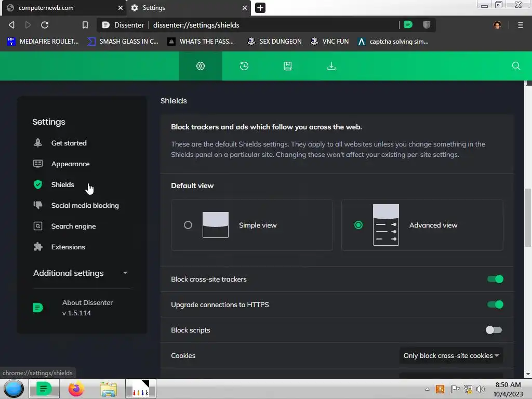Click the Shields icon in address bar
The image size is (532, 399).
click(427, 24)
